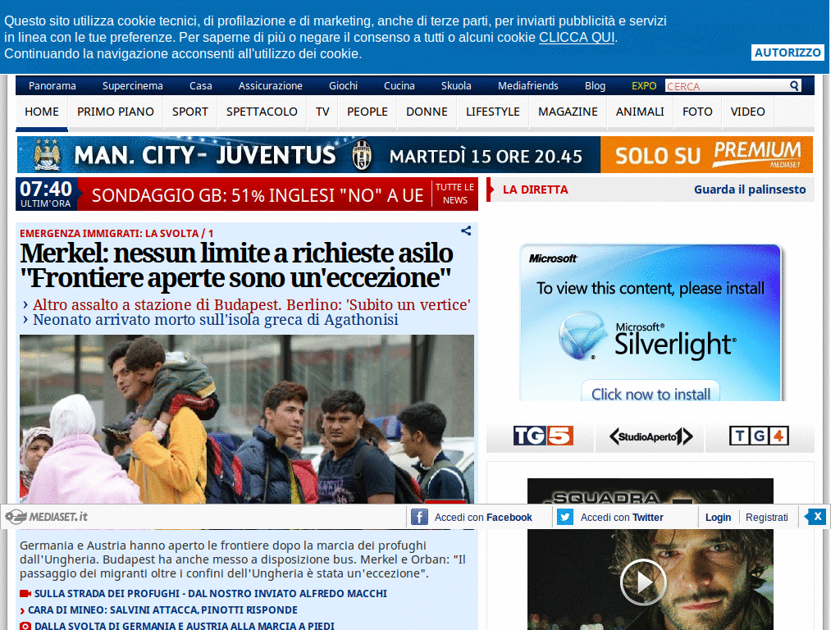Screen dimensions: 840x630
Task: Select the VIDEO tab
Action: pos(748,112)
